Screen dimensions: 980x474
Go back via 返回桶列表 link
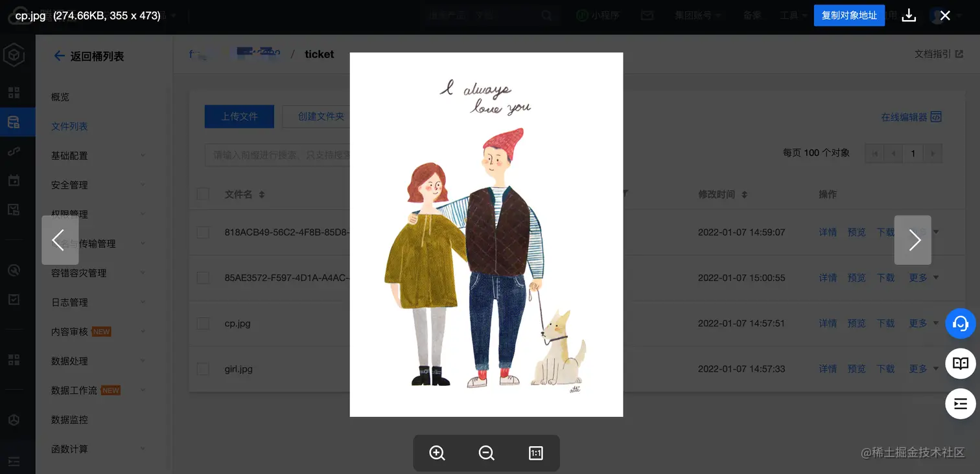click(x=89, y=56)
